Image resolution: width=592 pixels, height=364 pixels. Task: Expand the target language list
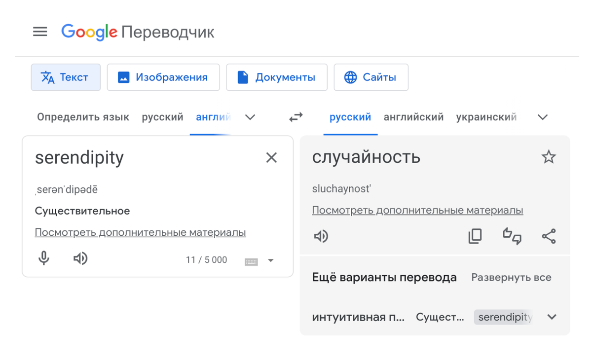click(x=543, y=117)
